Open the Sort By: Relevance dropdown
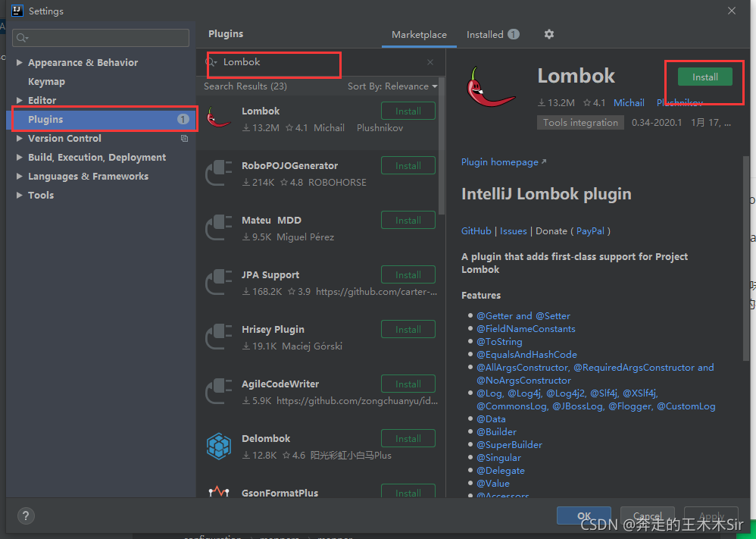The image size is (756, 539). coord(392,86)
